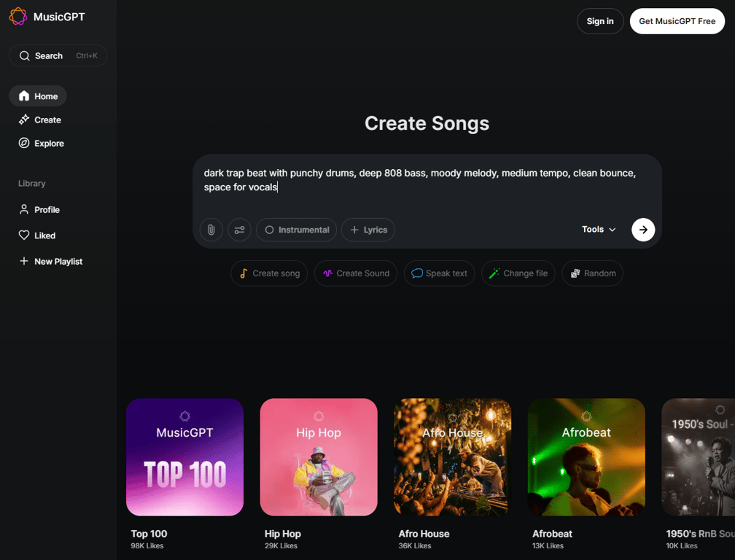Click the waveform icon in Create Sound
The width and height of the screenshot is (735, 560).
(327, 273)
